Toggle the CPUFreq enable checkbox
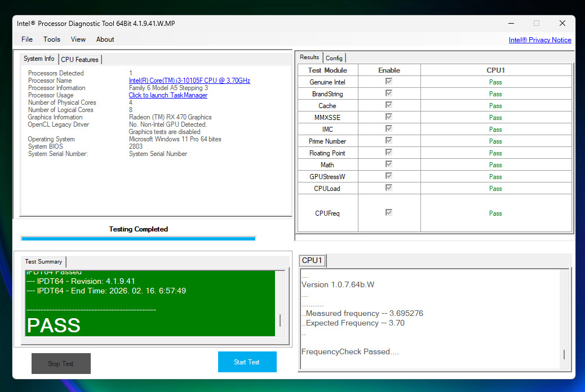This screenshot has height=392, width=585. point(389,212)
